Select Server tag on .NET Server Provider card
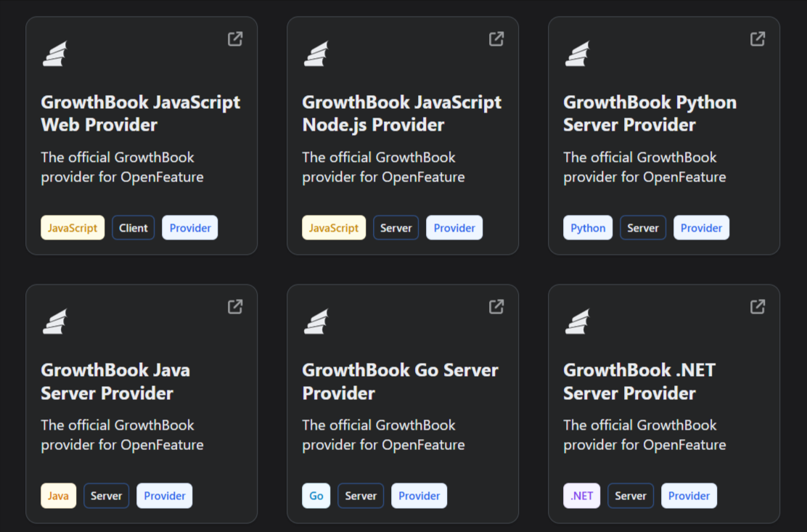The height and width of the screenshot is (532, 807). [x=631, y=496]
